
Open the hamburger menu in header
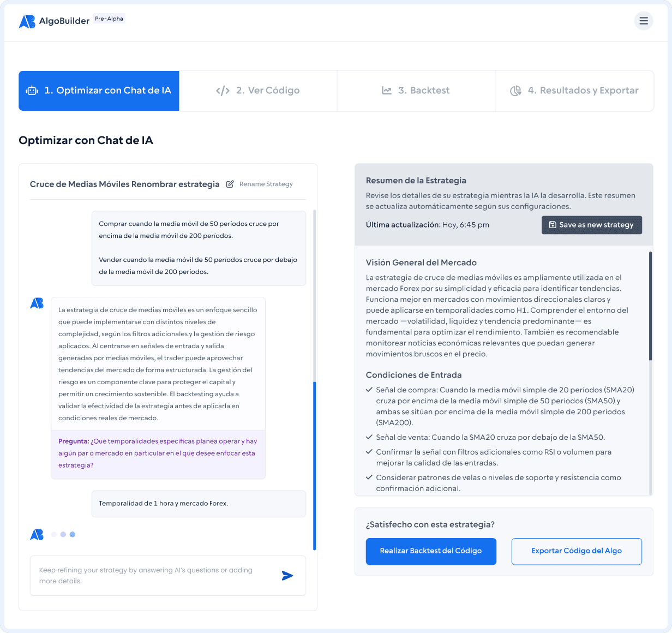click(644, 21)
